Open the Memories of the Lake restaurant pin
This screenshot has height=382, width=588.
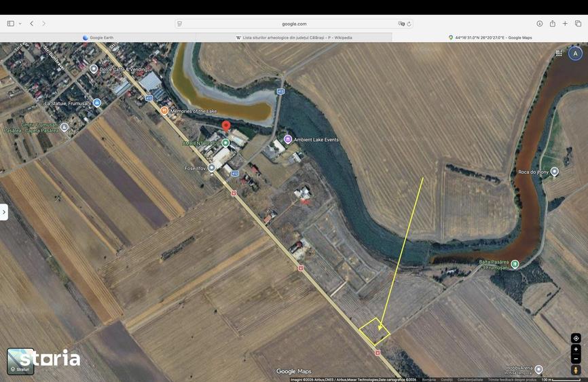pos(164,111)
